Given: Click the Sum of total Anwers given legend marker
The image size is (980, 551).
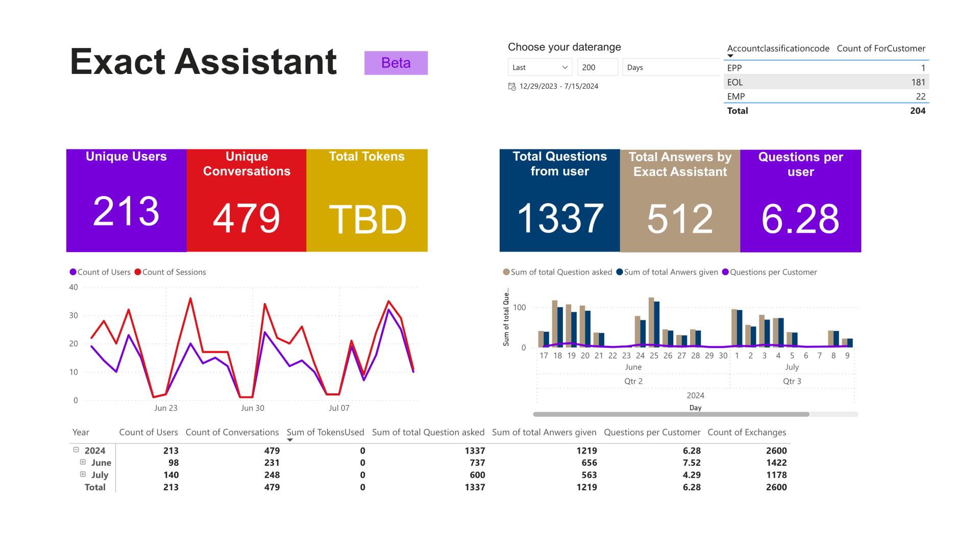Looking at the screenshot, I should [x=620, y=272].
